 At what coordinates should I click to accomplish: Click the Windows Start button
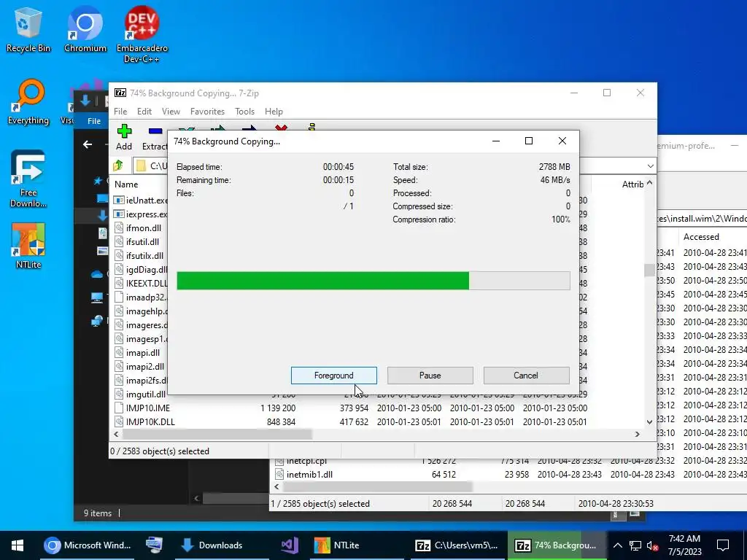click(18, 545)
